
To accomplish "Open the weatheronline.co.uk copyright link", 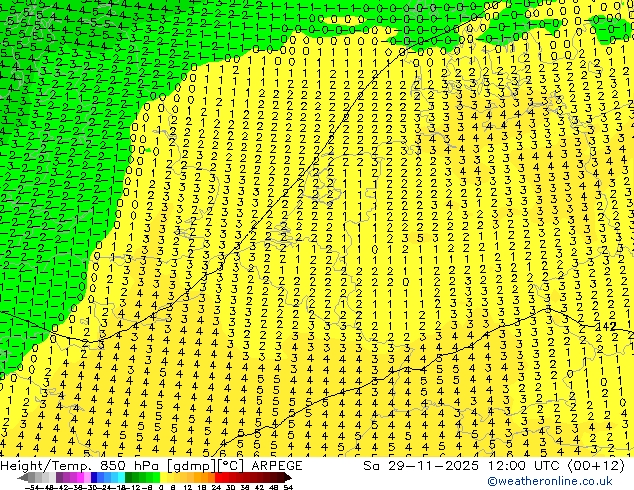I will pos(550,481).
